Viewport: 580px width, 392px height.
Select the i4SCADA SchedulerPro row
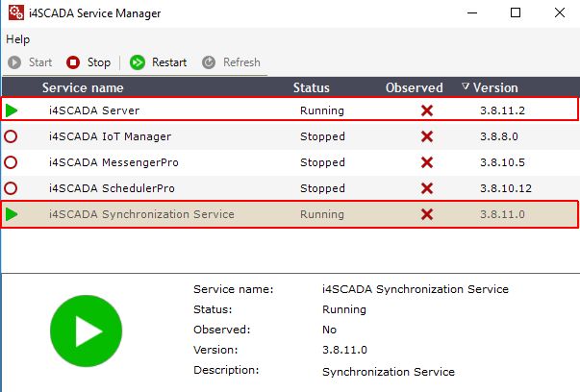(x=290, y=188)
